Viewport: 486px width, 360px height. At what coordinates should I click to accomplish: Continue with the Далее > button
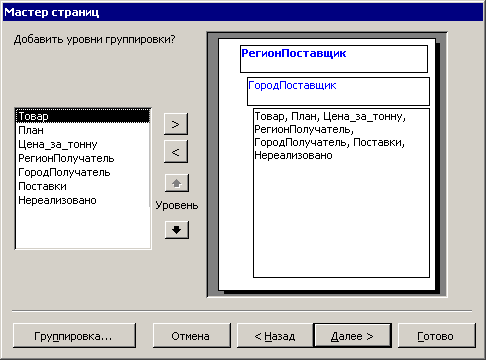pos(353,336)
